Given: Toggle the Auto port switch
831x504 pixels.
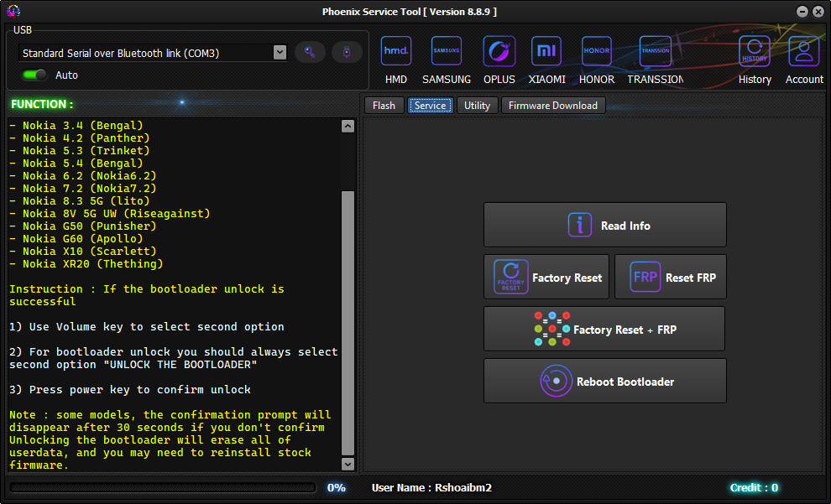Looking at the screenshot, I should pyautogui.click(x=34, y=75).
